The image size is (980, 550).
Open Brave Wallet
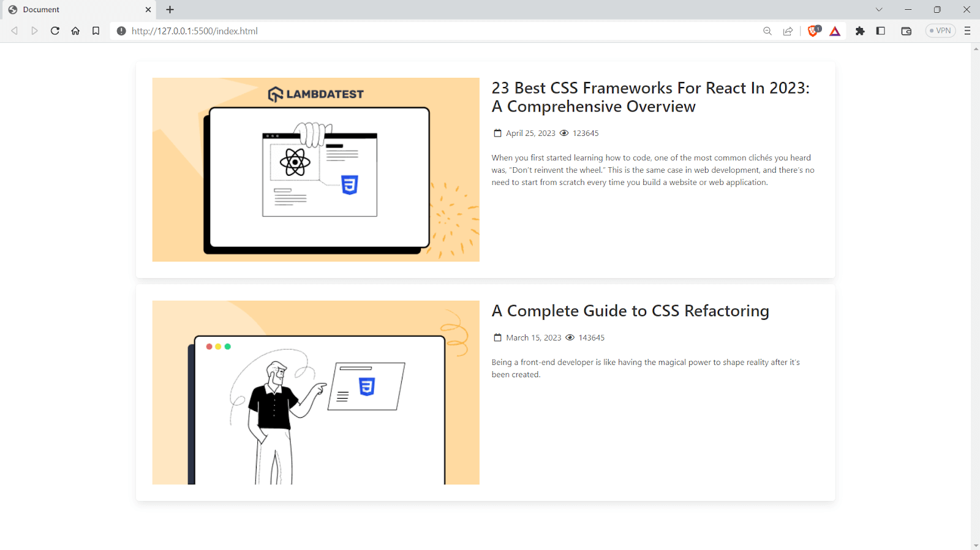[x=907, y=31]
